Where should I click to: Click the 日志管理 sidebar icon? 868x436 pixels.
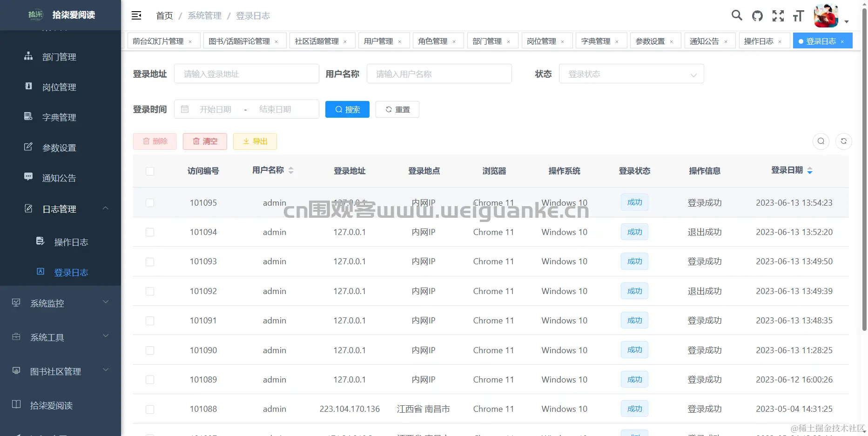coord(28,208)
